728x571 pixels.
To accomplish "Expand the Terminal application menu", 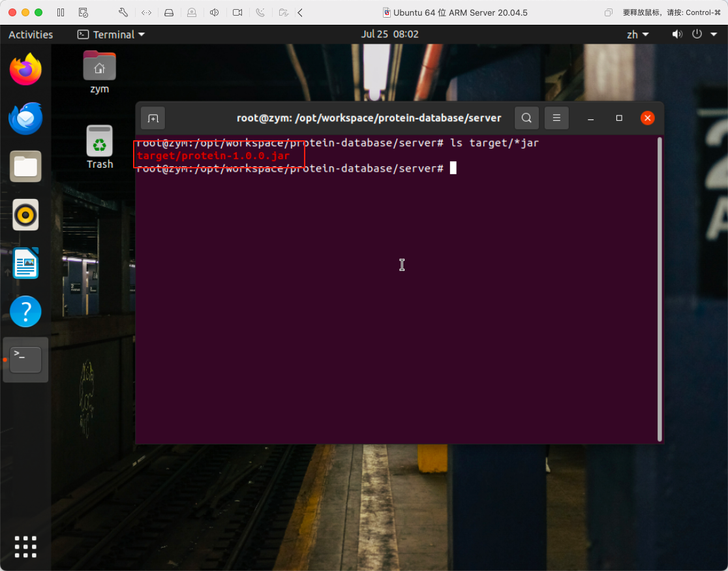I will (110, 34).
